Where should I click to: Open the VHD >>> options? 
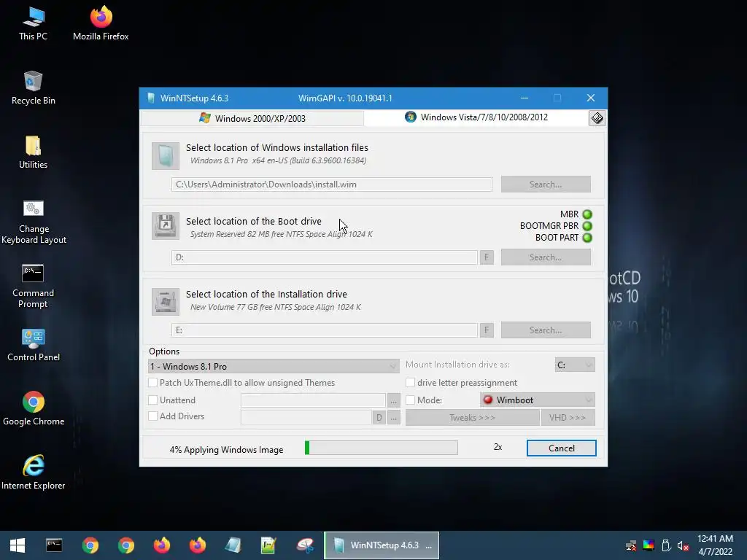pos(568,418)
